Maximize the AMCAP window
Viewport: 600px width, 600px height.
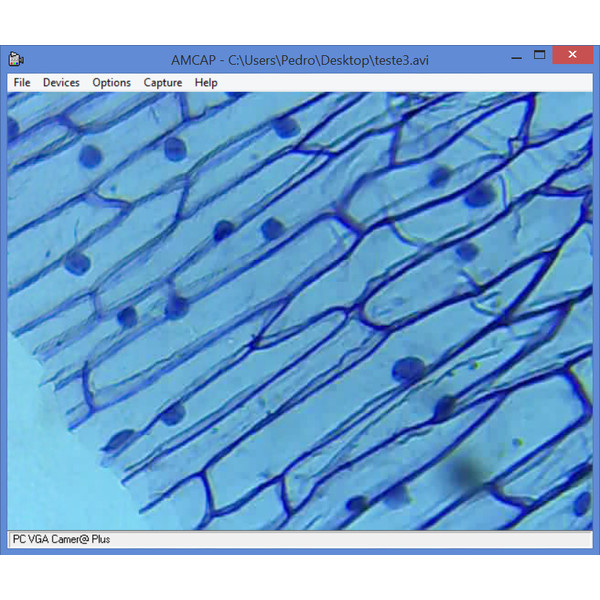click(x=539, y=57)
